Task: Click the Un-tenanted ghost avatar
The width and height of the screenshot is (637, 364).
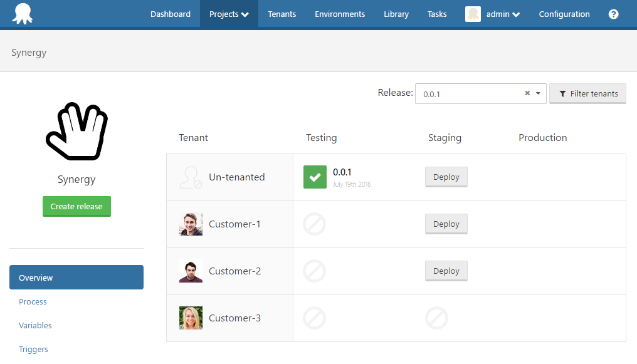Action: (191, 177)
